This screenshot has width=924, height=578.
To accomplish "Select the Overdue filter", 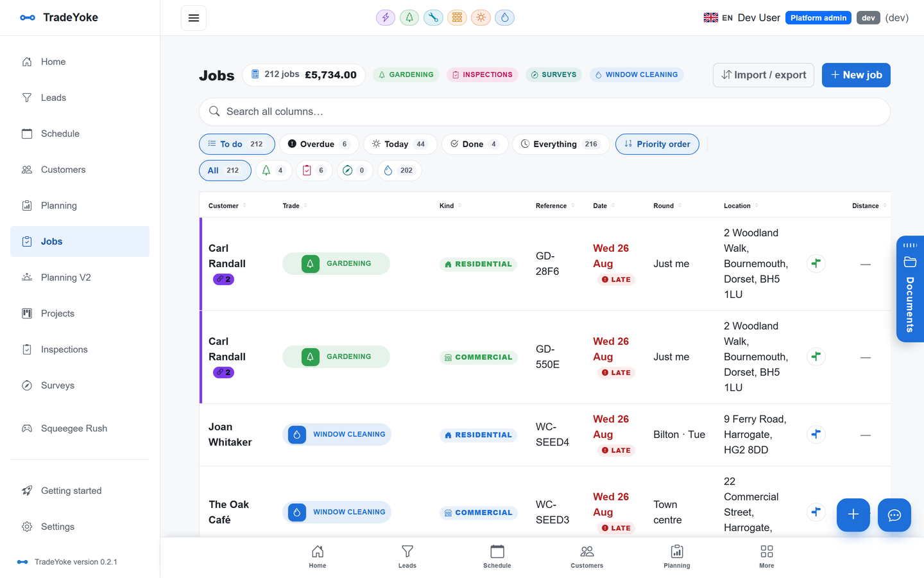I will pyautogui.click(x=318, y=144).
